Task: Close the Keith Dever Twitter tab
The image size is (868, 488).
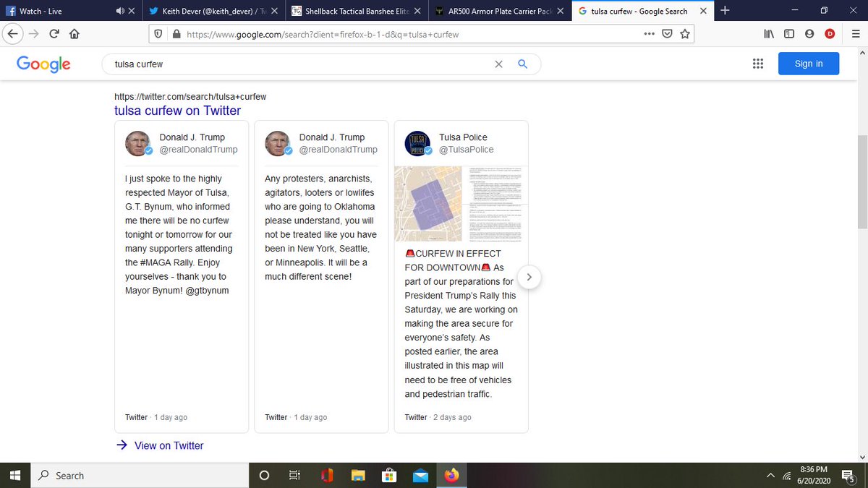Action: pos(274,12)
